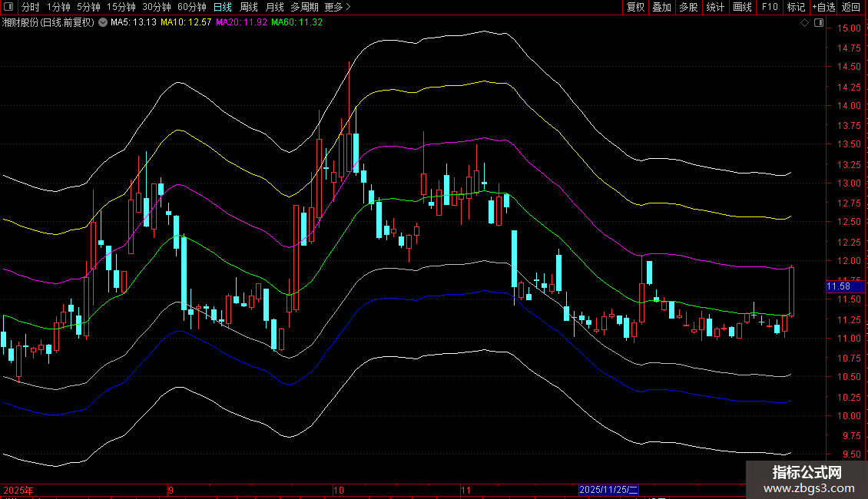Screen dimensions: 868x499
Task: Click the month 10 marker on time axis
Action: pyautogui.click(x=338, y=490)
